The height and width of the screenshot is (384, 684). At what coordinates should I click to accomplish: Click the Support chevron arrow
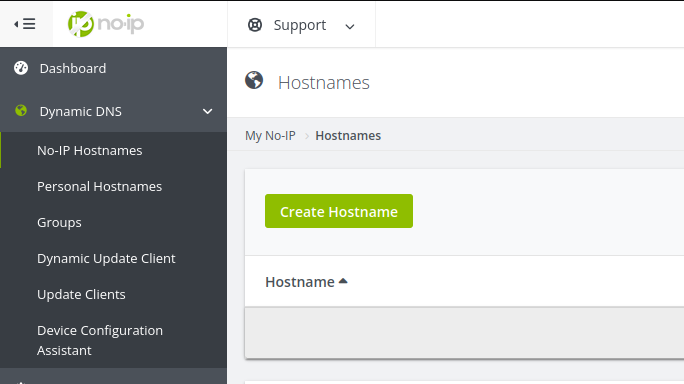[350, 27]
